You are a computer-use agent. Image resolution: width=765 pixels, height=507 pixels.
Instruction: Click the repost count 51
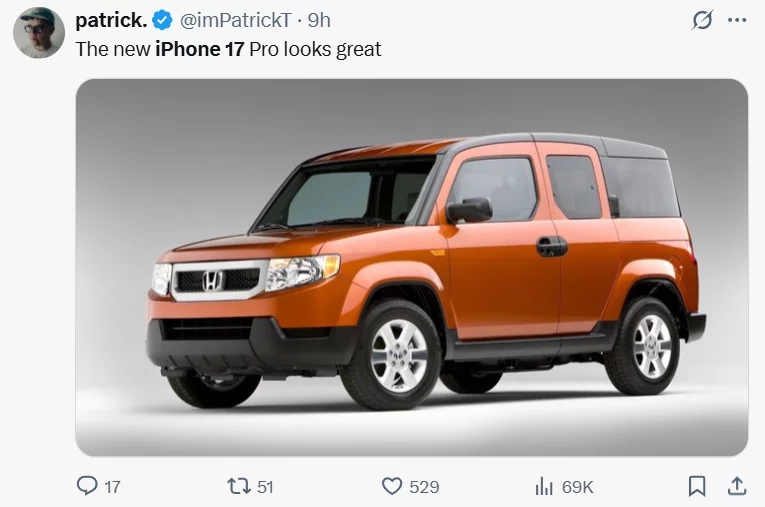point(265,487)
